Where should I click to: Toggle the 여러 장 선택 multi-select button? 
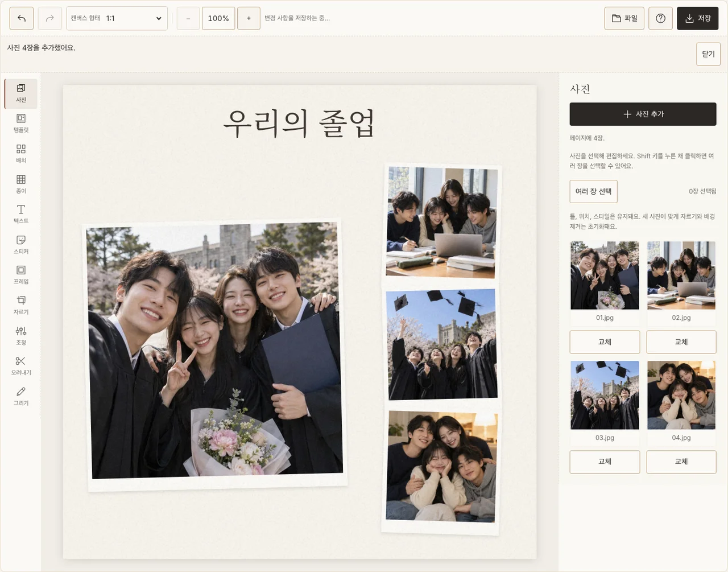tap(593, 191)
